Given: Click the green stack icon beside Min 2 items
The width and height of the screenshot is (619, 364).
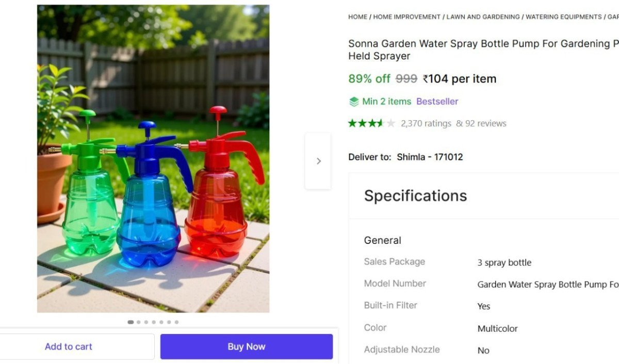Looking at the screenshot, I should coord(354,102).
